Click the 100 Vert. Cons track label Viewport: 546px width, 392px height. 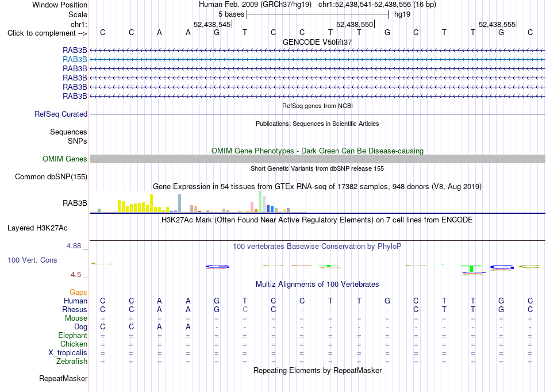(32, 260)
